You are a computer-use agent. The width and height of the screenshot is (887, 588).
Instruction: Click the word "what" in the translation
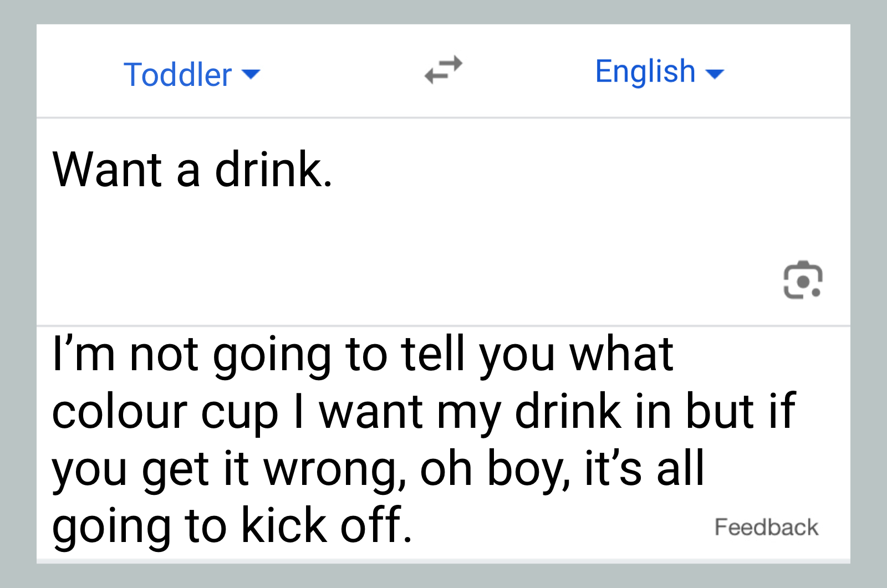coord(621,355)
